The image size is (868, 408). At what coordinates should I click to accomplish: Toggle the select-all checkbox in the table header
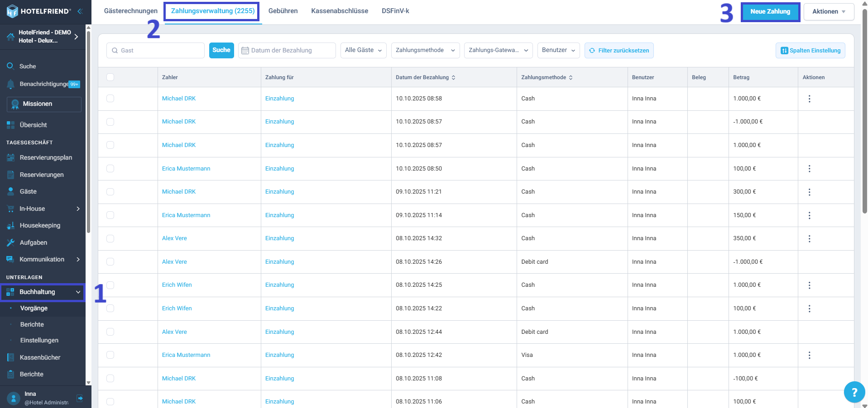(110, 77)
